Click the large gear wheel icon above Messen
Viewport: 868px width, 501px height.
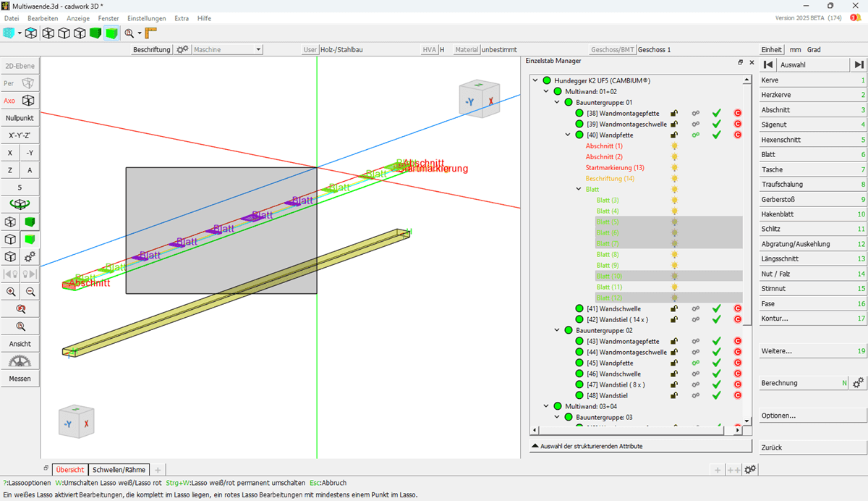click(x=20, y=361)
